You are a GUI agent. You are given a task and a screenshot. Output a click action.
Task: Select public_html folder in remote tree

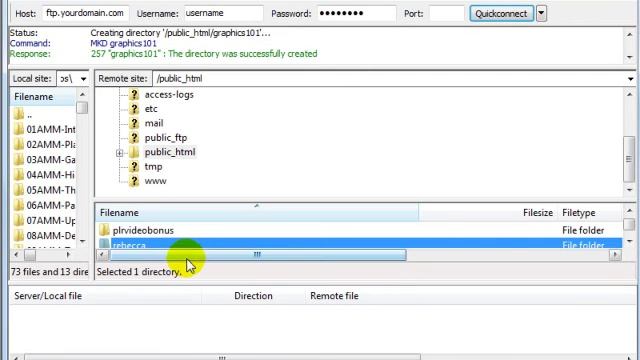point(170,152)
